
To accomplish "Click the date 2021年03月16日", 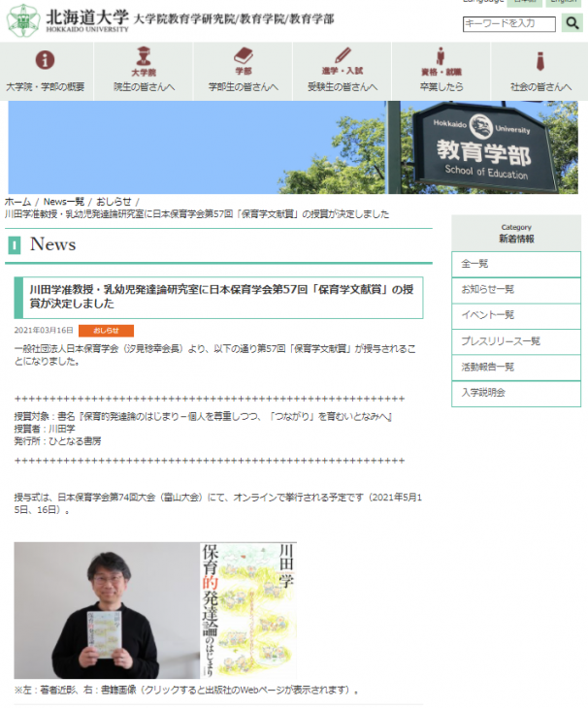I will 44,331.
